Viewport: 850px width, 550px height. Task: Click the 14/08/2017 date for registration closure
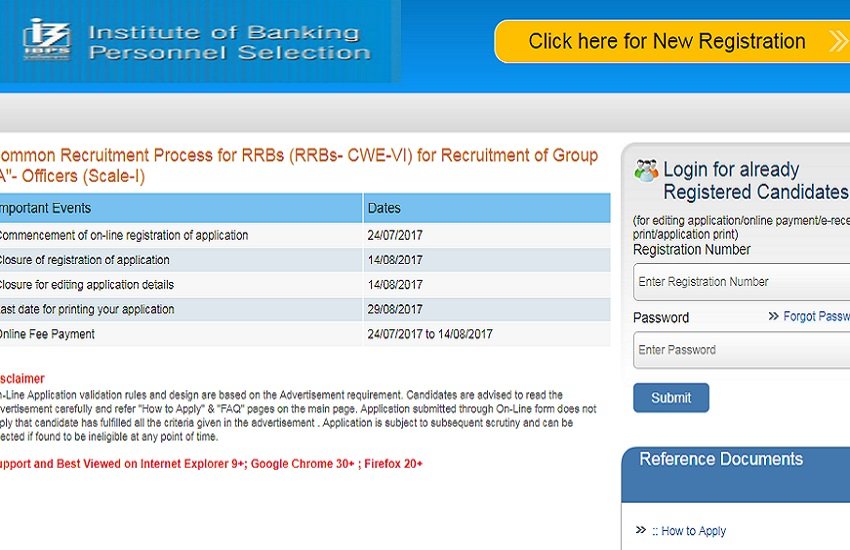395,260
